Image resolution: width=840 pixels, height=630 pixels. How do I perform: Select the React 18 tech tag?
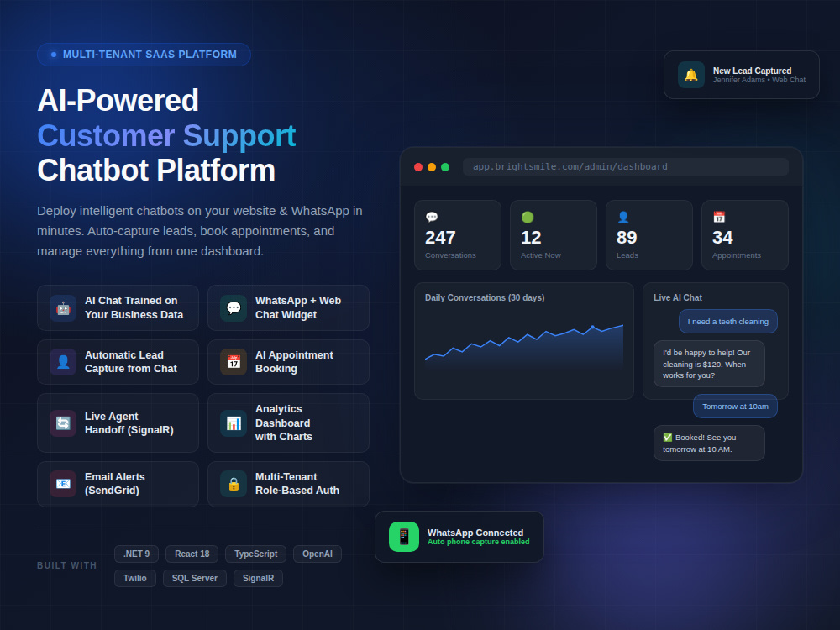tap(192, 554)
